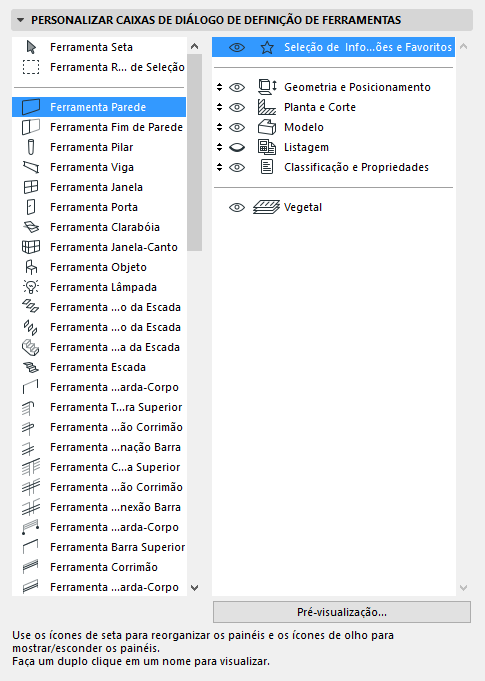
Task: Hide the Geometria e Posicionamento panel
Action: coord(237,87)
